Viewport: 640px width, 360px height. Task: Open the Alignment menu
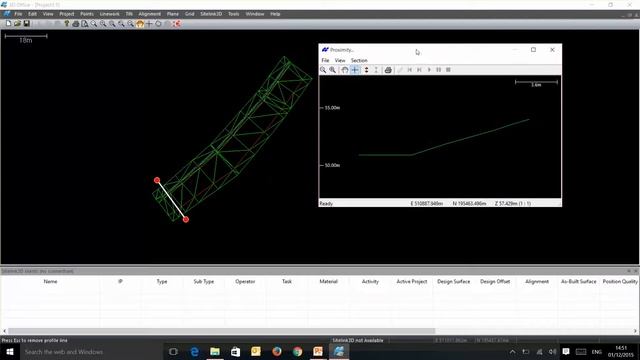tap(149, 14)
